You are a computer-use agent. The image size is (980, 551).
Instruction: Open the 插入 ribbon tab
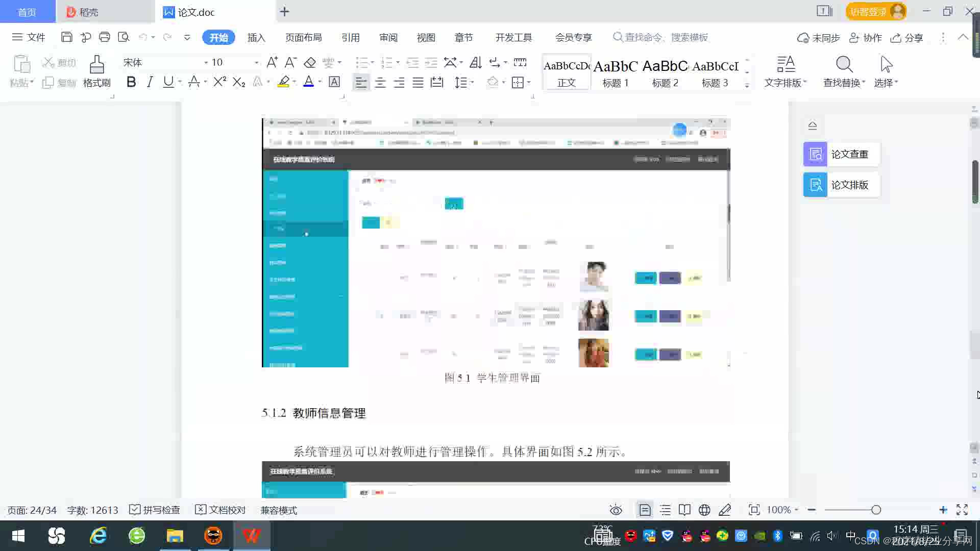coord(256,38)
